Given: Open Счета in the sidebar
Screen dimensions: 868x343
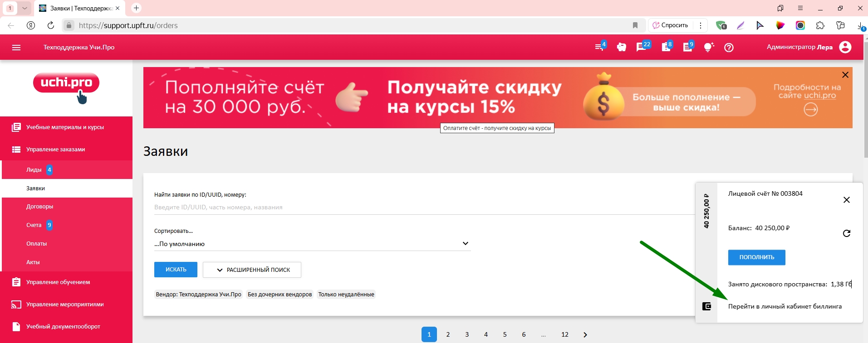Looking at the screenshot, I should pos(67,225).
